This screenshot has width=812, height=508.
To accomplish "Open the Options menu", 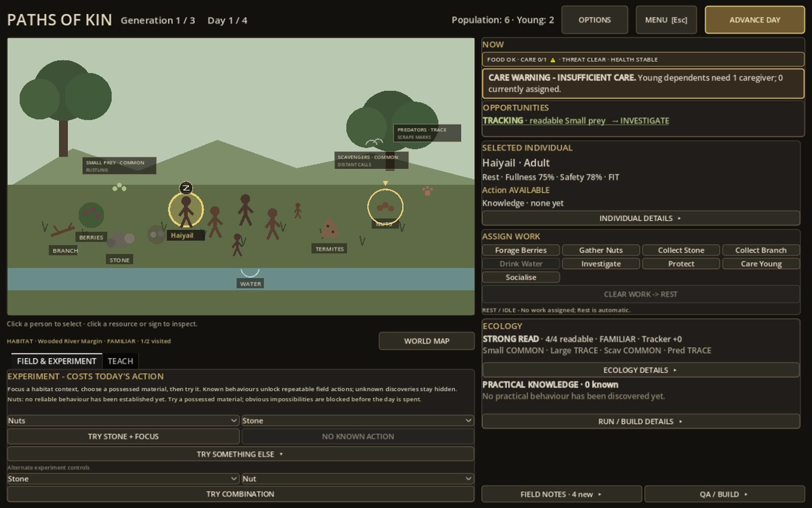I will (x=594, y=20).
